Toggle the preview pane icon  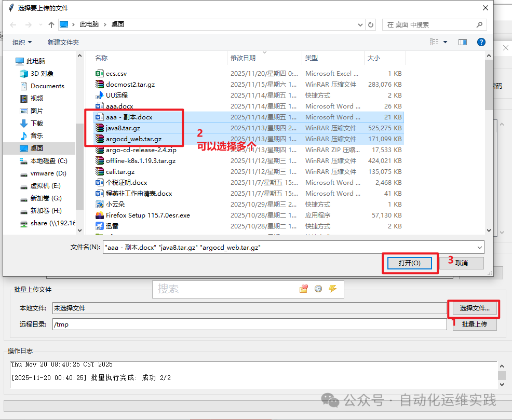coord(462,42)
